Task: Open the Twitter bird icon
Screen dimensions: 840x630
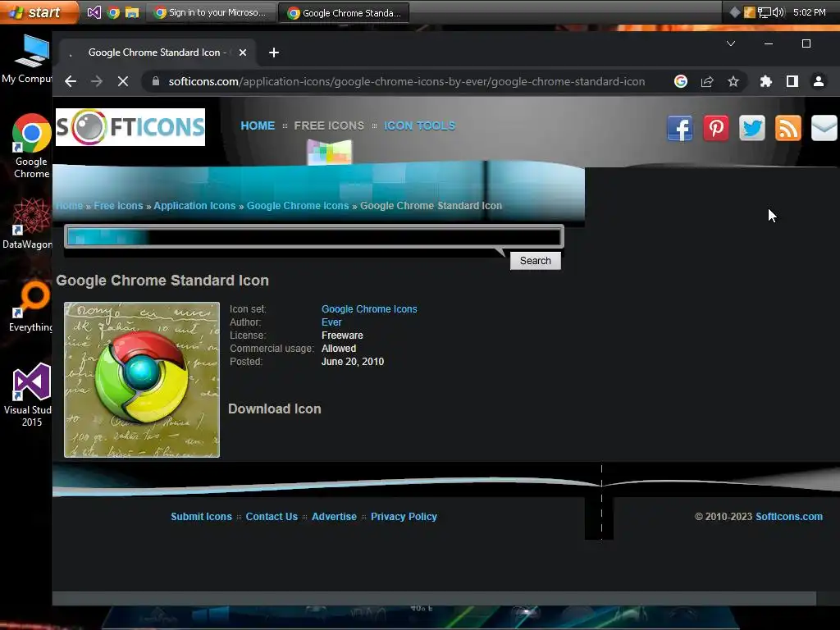Action: (x=752, y=128)
